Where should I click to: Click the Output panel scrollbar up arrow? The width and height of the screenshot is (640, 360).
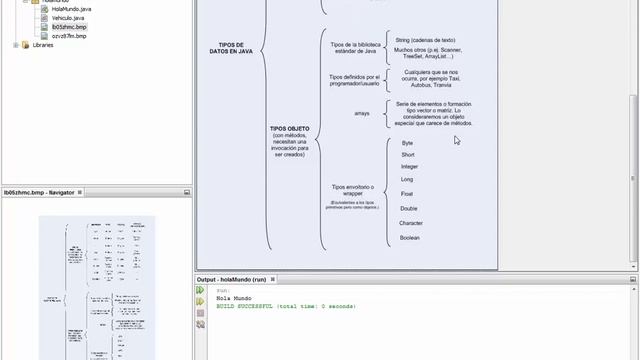pos(634,289)
